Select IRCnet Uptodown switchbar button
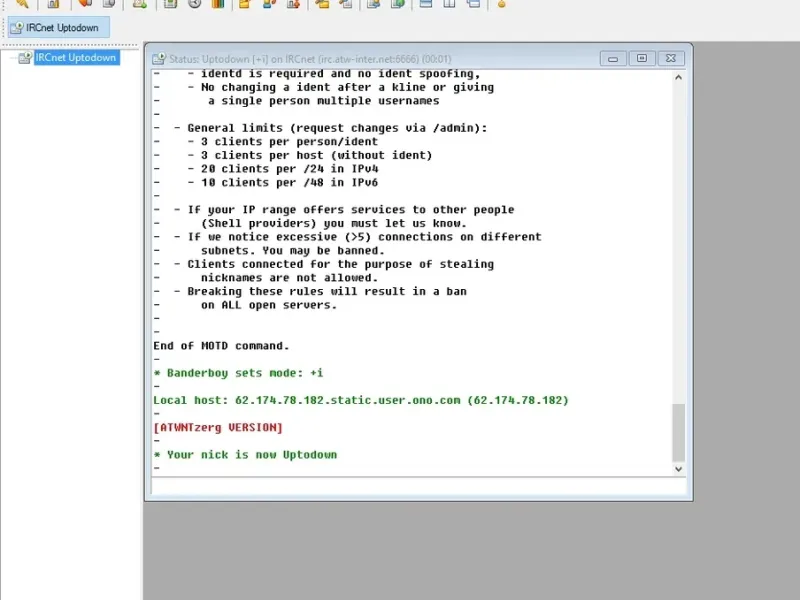The image size is (800, 600). click(58, 28)
